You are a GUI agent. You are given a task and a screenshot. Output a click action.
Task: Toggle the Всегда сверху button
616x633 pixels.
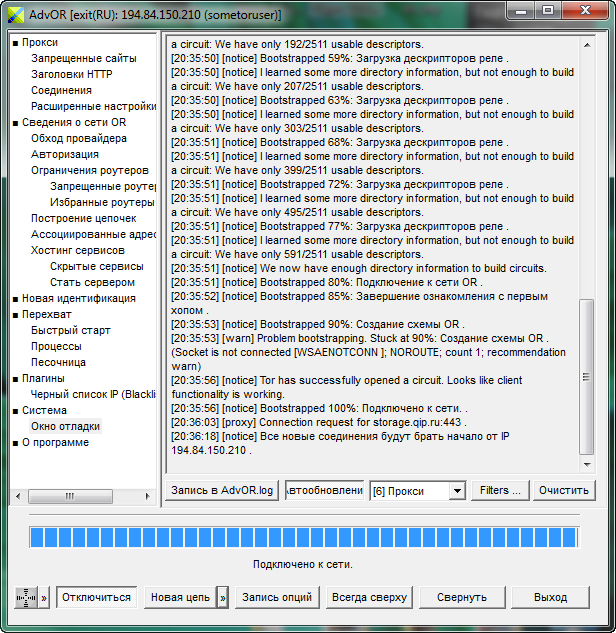coord(368,597)
